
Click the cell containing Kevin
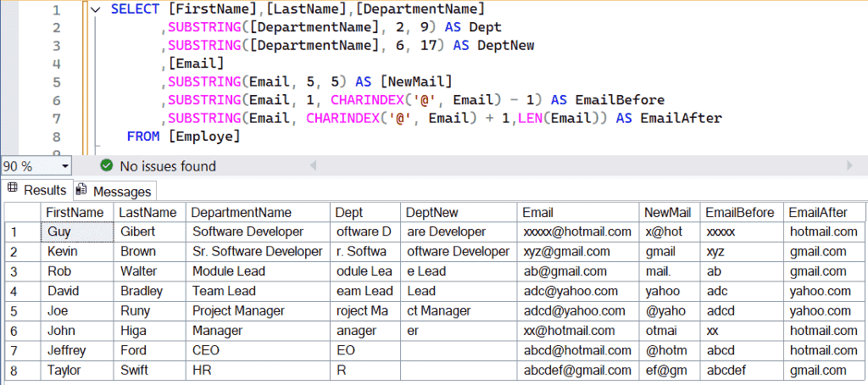pyautogui.click(x=77, y=252)
